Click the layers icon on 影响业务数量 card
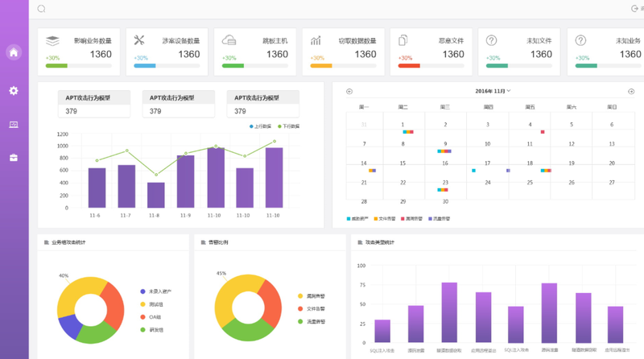Image resolution: width=644 pixels, height=359 pixels. click(52, 41)
